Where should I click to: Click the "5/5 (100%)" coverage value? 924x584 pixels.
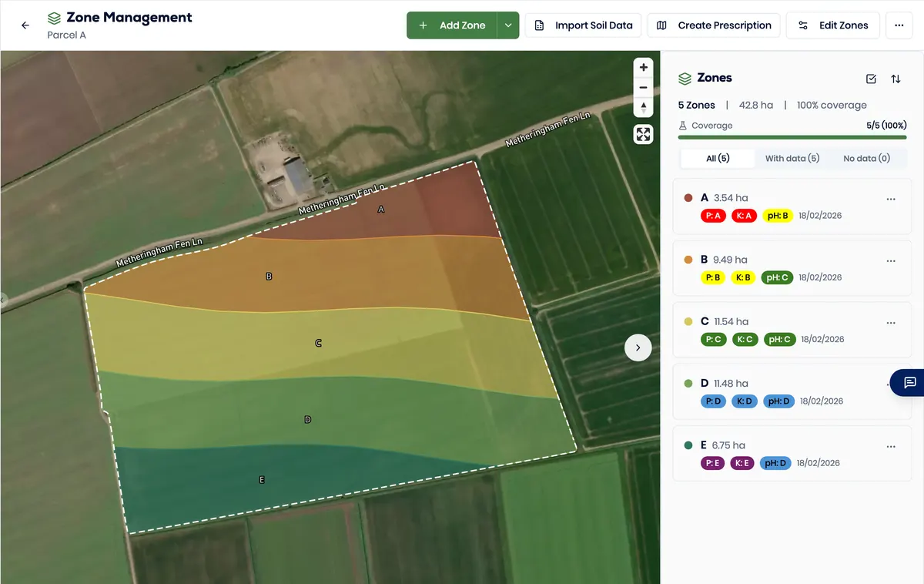point(886,126)
